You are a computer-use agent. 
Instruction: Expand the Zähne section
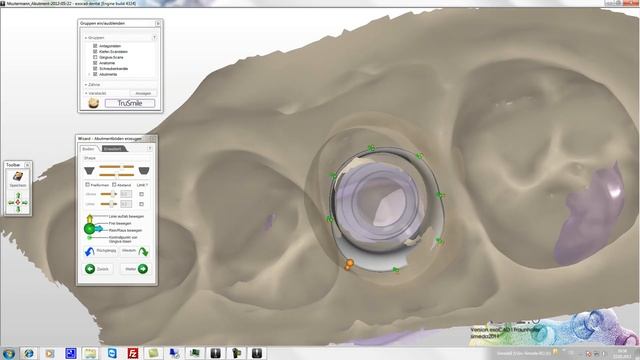coord(86,84)
